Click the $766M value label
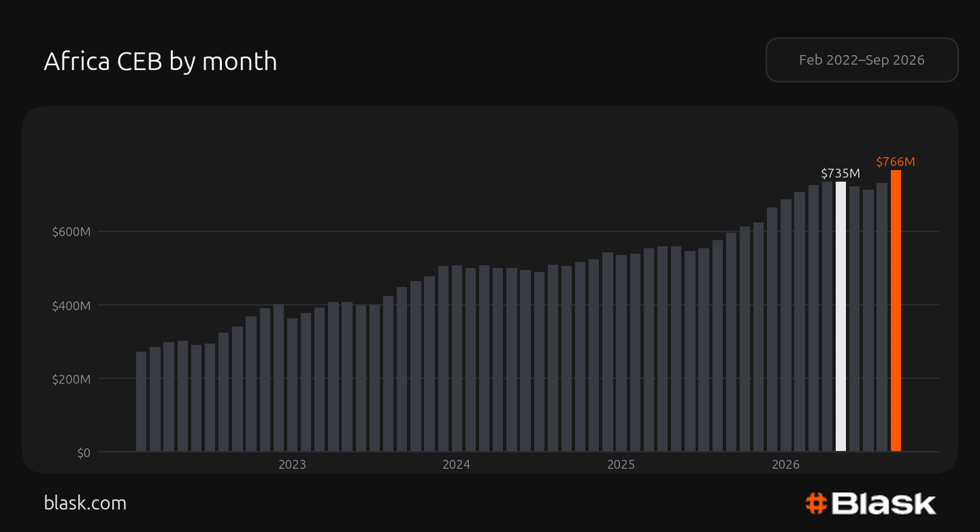 click(x=896, y=162)
